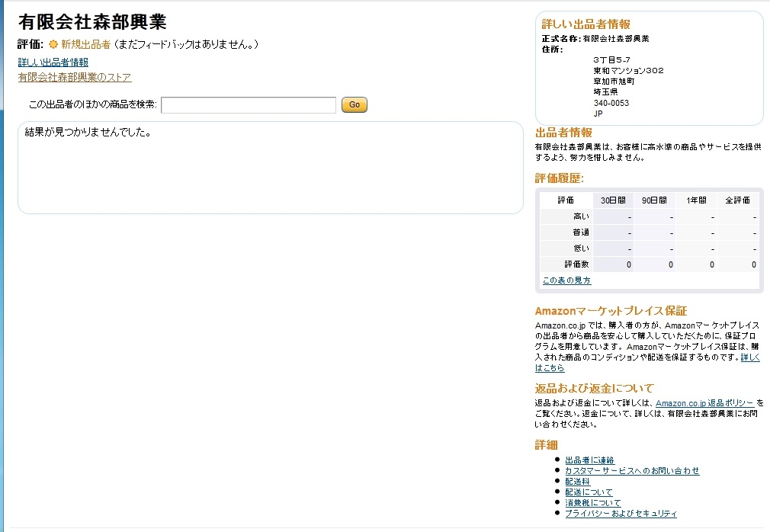Open プライバシーおよびセキュリティ link

621,514
